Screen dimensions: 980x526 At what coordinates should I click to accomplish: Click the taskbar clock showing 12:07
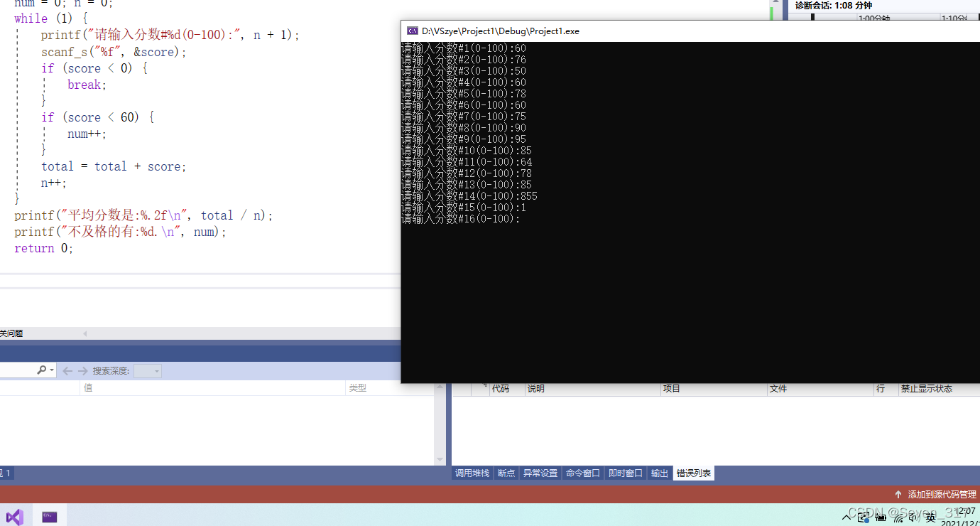point(965,512)
